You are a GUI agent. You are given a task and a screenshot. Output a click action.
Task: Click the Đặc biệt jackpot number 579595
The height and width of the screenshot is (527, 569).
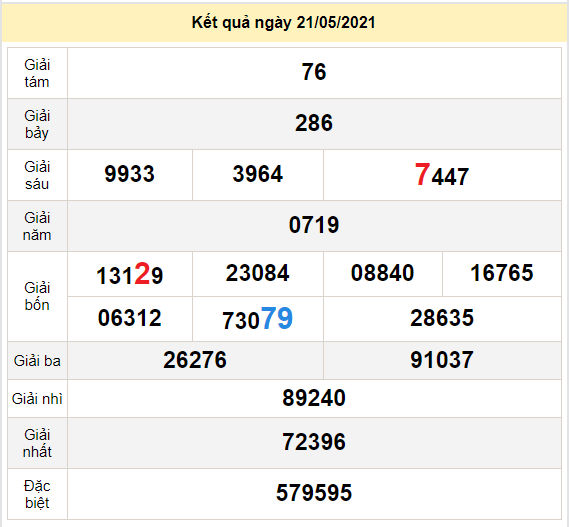pyautogui.click(x=314, y=493)
